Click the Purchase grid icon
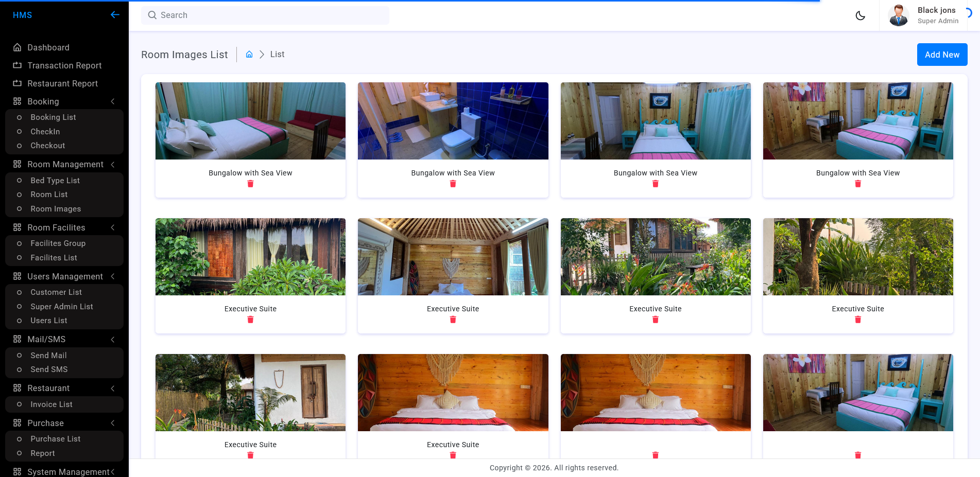980x477 pixels. pyautogui.click(x=18, y=423)
